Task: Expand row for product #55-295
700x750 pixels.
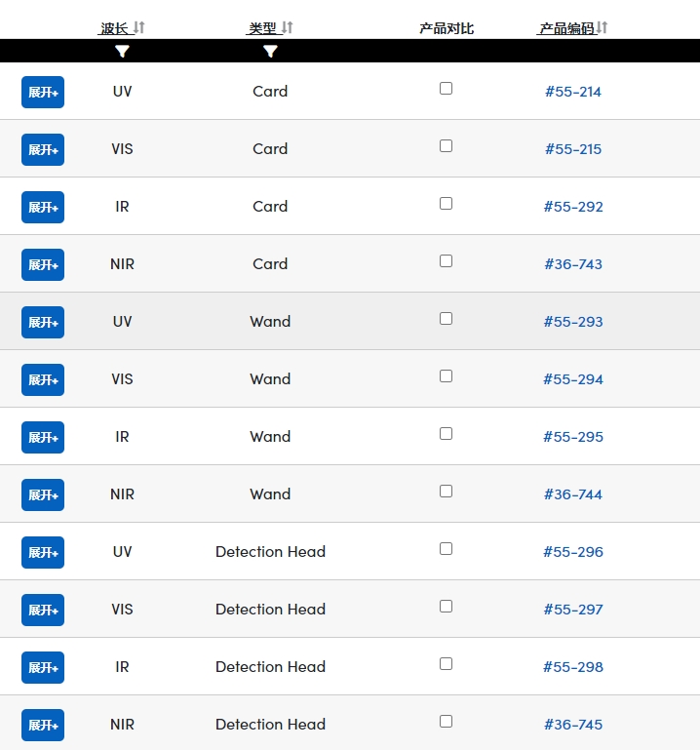Action: 43,437
